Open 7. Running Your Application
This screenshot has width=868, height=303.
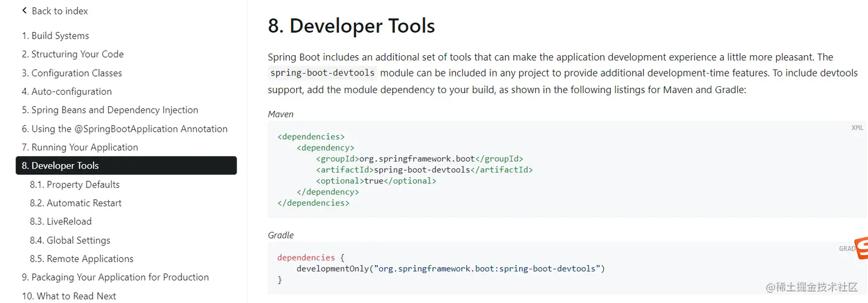coord(80,147)
